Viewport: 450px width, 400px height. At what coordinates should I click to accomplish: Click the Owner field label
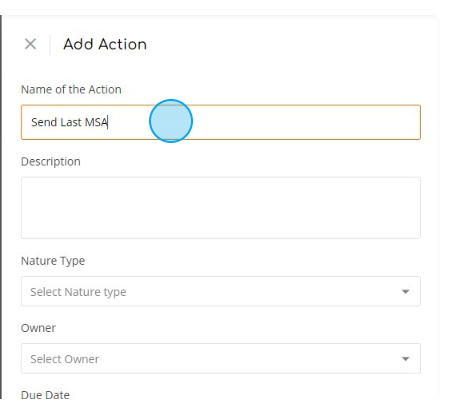38,328
